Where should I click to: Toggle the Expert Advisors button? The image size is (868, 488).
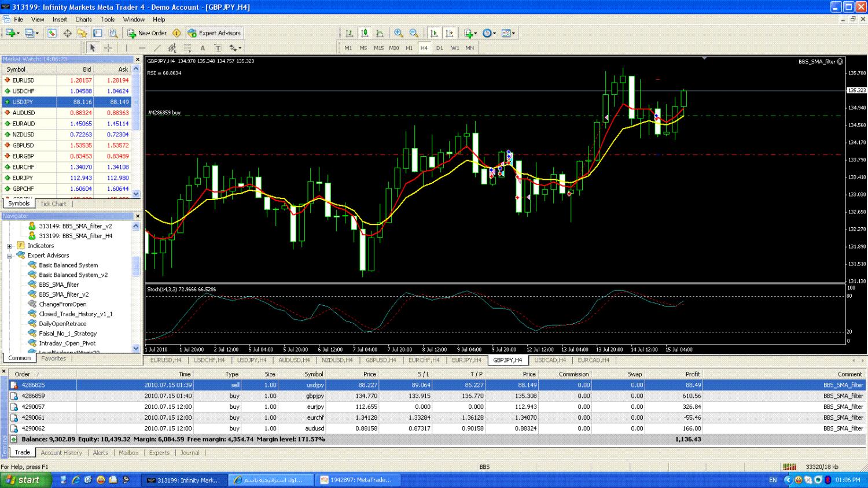tap(214, 34)
